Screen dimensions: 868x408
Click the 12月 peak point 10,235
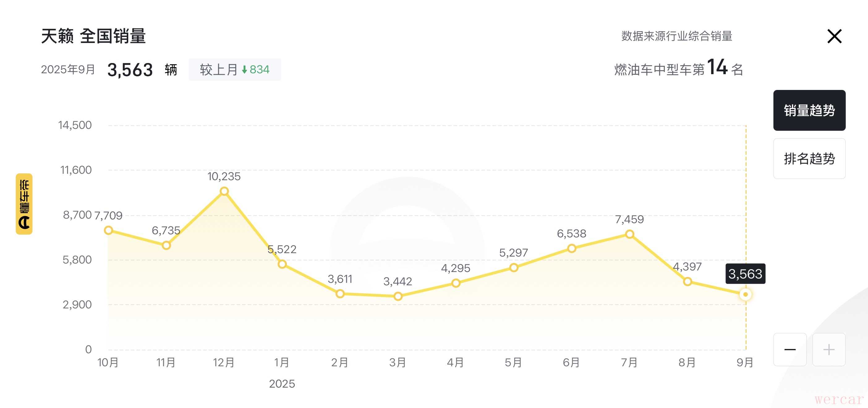224,191
